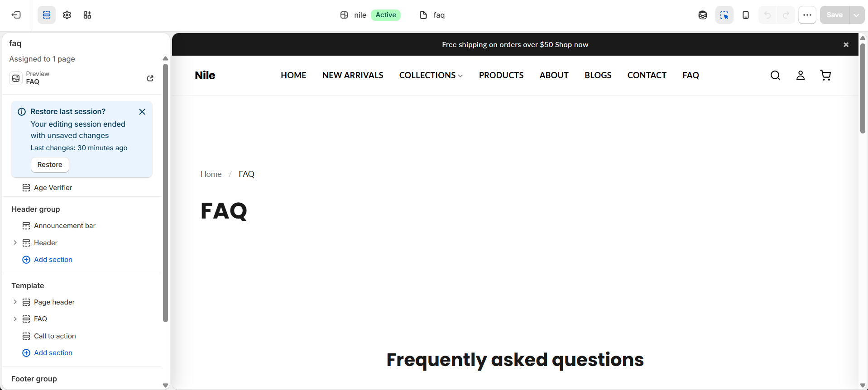Click the nile theme layout icon
Screen dimensions: 868x390
tap(344, 15)
